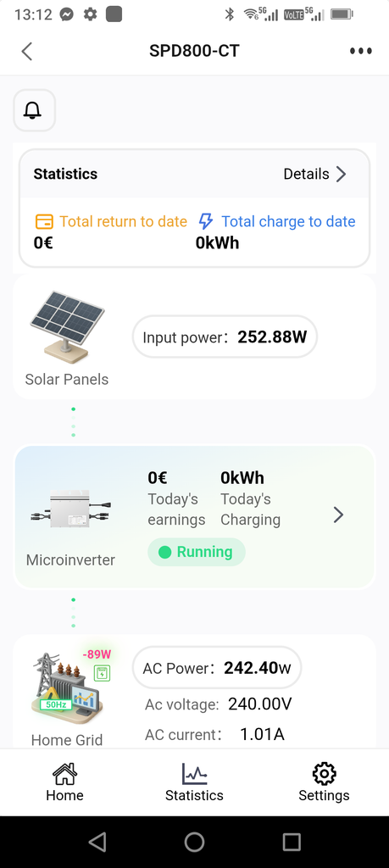Tap the AC Power 242.40W pill

(x=217, y=668)
